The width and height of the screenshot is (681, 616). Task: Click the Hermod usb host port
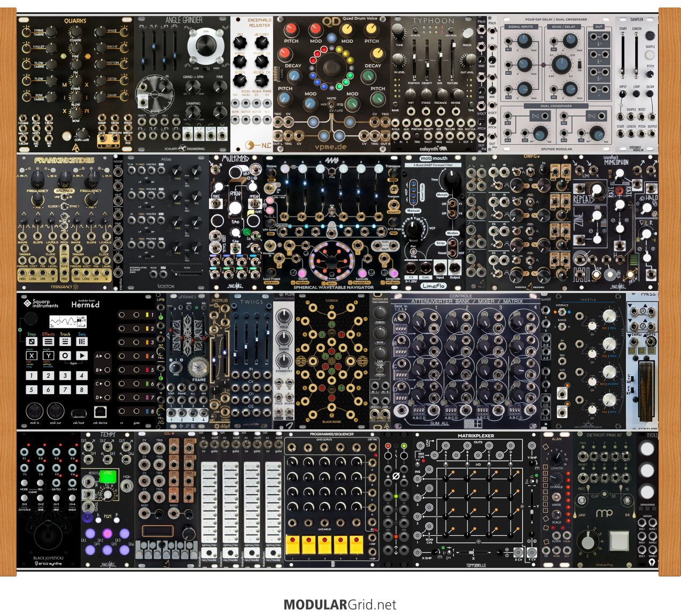click(x=79, y=413)
